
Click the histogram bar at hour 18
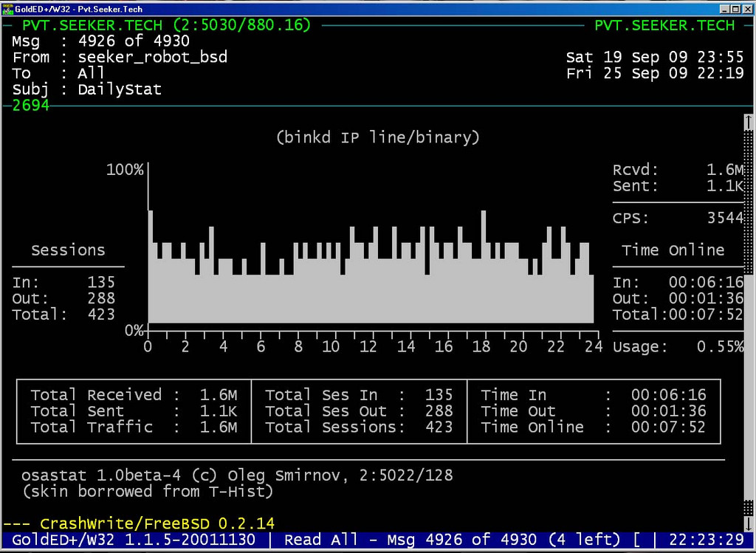tap(484, 266)
